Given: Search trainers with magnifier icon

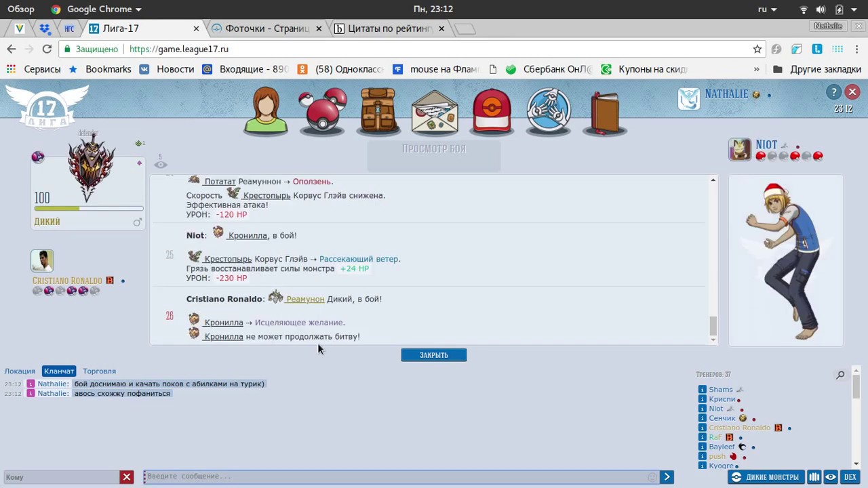Looking at the screenshot, I should pos(840,375).
